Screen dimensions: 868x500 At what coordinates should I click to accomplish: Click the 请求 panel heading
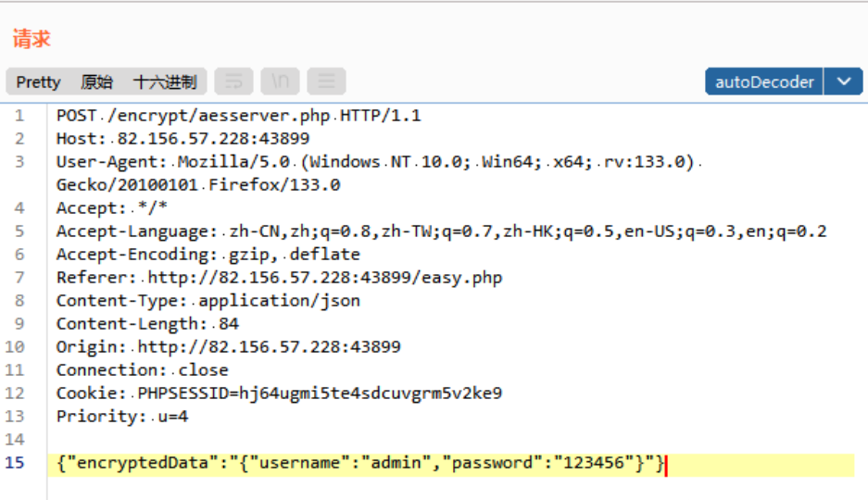[31, 39]
